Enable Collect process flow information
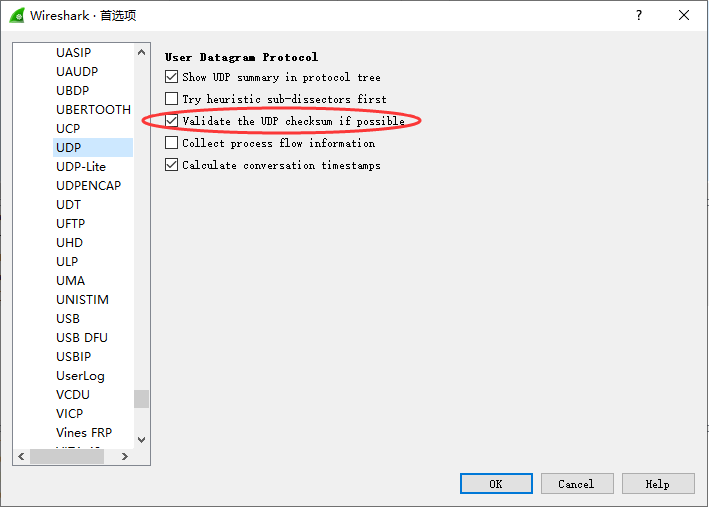Viewport: 709px width, 508px height. click(x=172, y=143)
